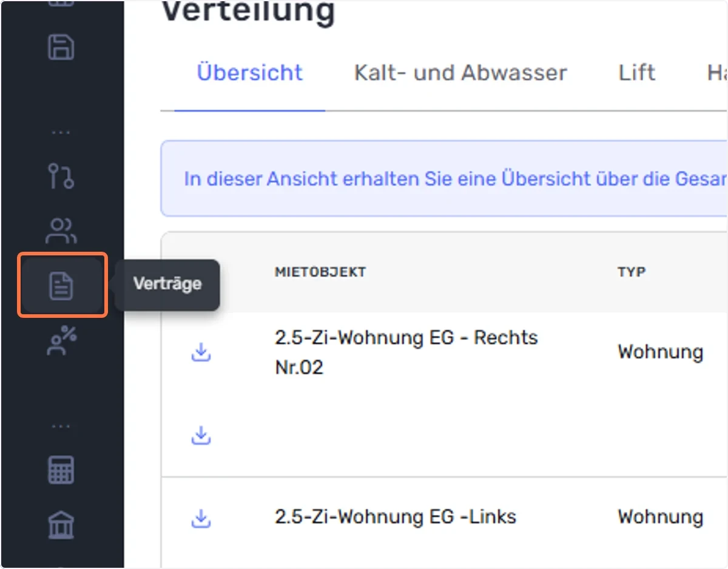Image resolution: width=728 pixels, height=569 pixels.
Task: Switch to the Übersicht tab
Action: tap(249, 73)
